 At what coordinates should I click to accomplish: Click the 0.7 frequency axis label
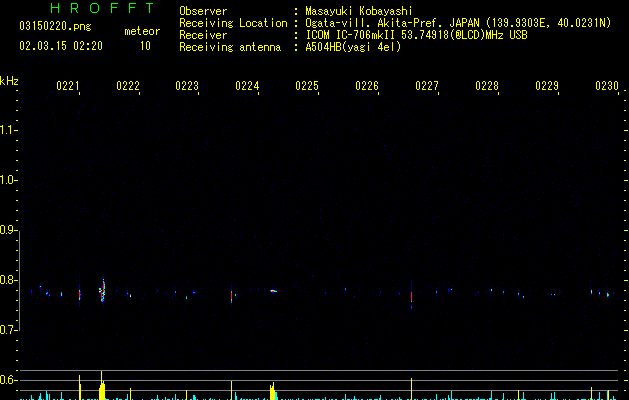click(x=8, y=330)
